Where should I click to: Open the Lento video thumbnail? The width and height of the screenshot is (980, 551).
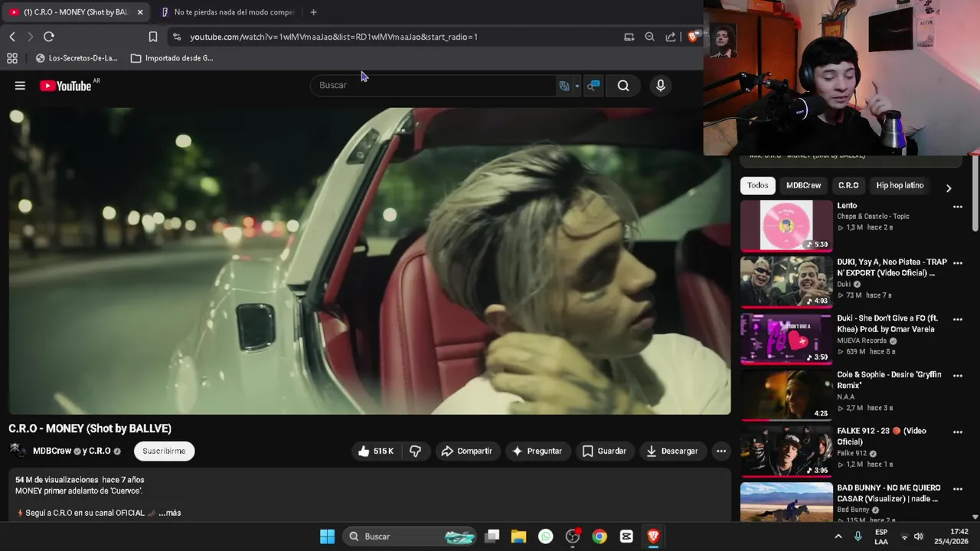coord(786,226)
